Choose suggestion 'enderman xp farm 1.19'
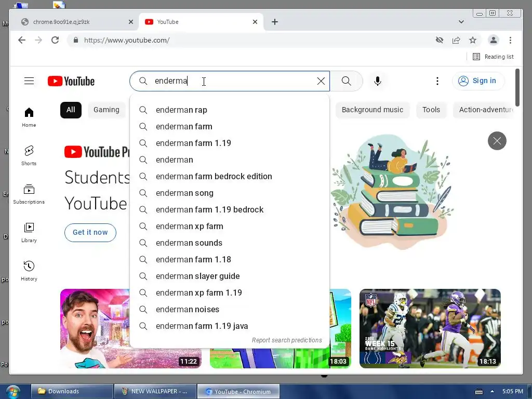Screen dimensions: 532x399 point(230,293)
